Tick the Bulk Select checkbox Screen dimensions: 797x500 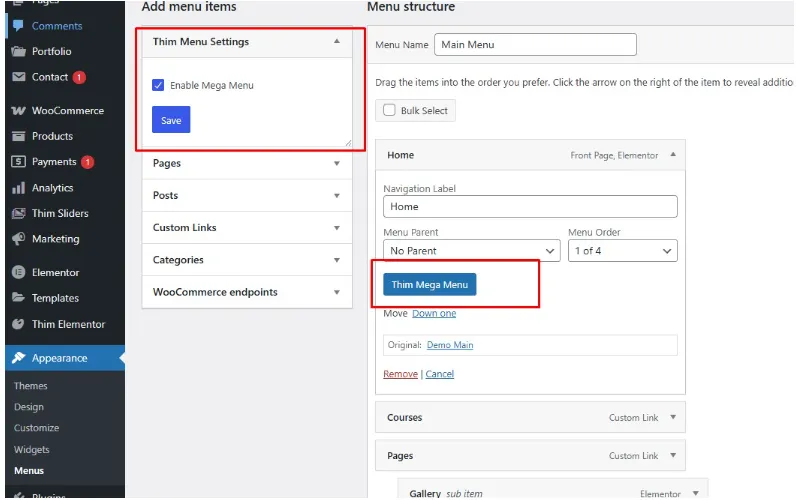pos(389,110)
